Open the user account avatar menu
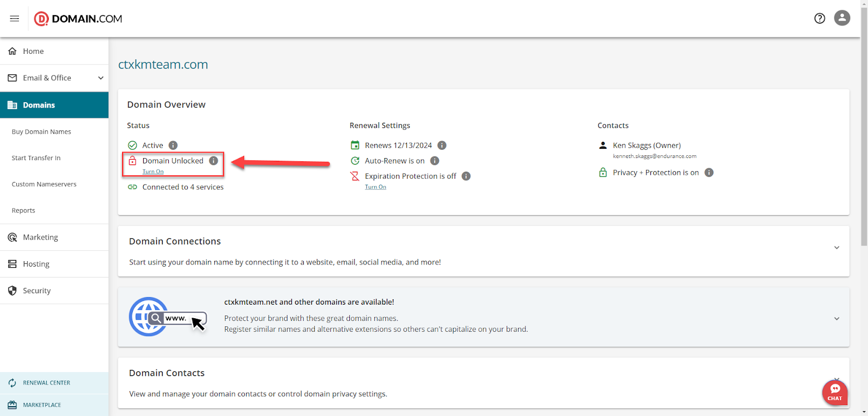868x416 pixels. 842,18
